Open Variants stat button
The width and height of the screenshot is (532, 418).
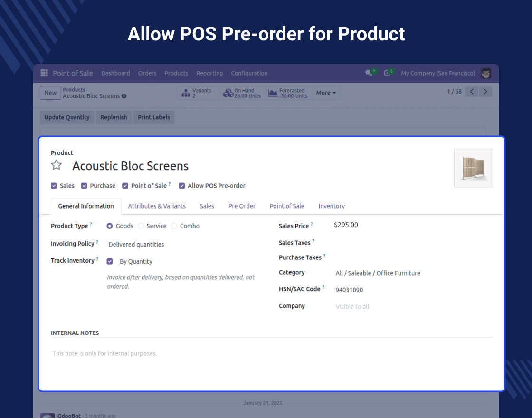(x=199, y=93)
